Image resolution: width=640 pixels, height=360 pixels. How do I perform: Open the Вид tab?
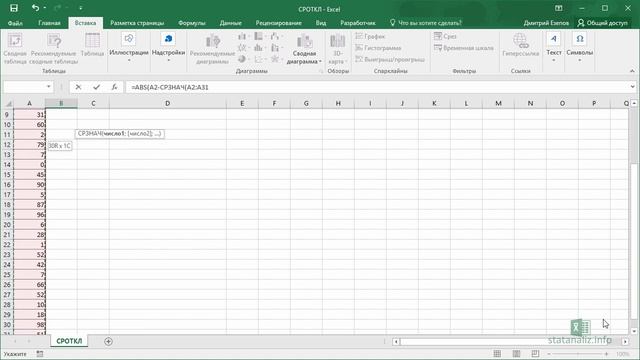[x=321, y=23]
